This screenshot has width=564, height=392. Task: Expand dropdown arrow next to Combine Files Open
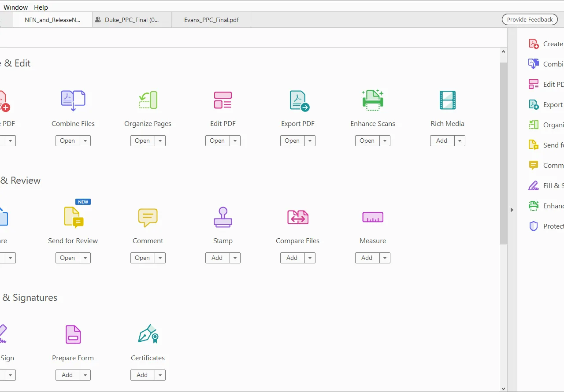[85, 141]
